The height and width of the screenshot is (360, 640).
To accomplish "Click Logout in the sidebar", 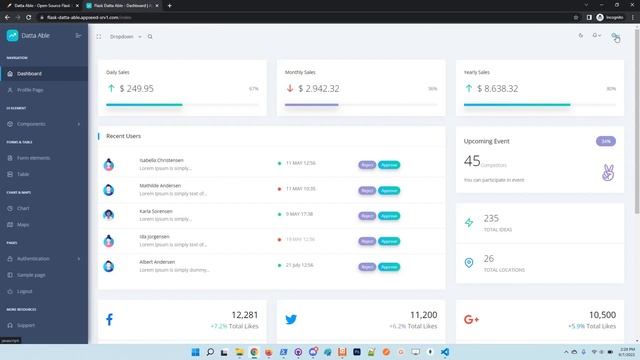I will [x=44, y=291].
